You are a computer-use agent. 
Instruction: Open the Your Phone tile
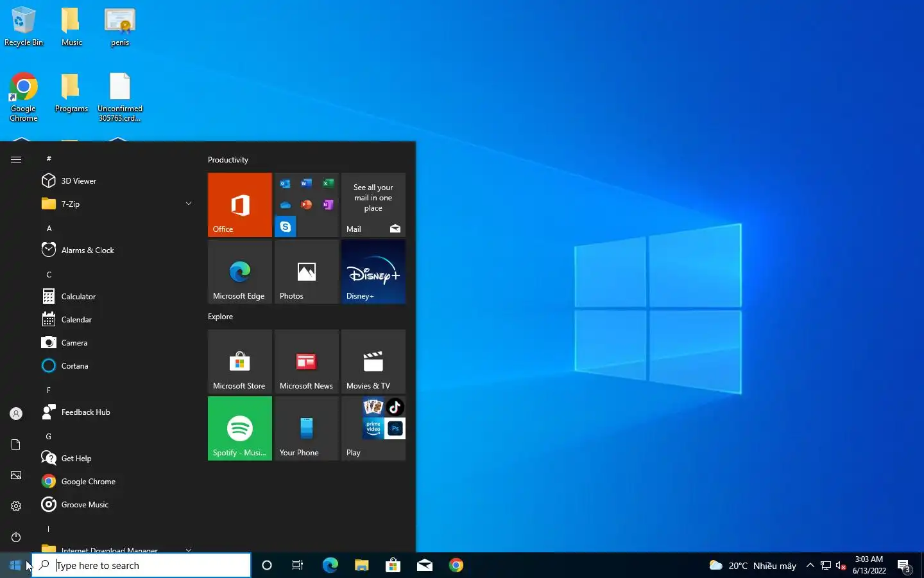(307, 428)
